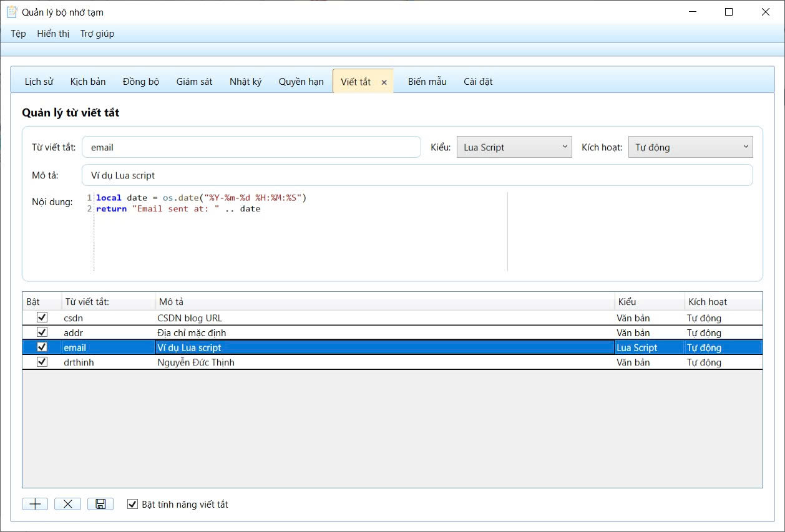The height and width of the screenshot is (532, 785).
Task: Click the delete abbreviation X button
Action: [x=67, y=504]
